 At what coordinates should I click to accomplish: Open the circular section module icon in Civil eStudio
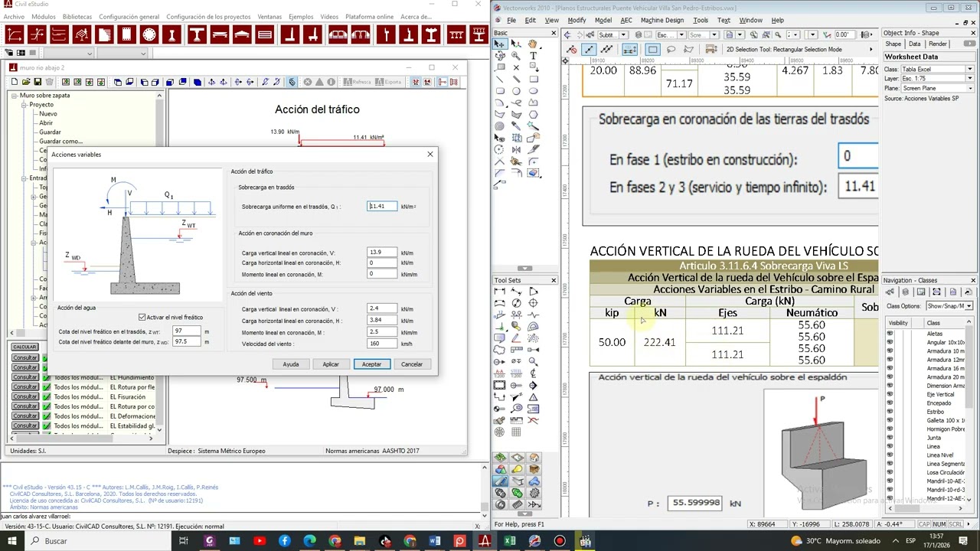(149, 34)
